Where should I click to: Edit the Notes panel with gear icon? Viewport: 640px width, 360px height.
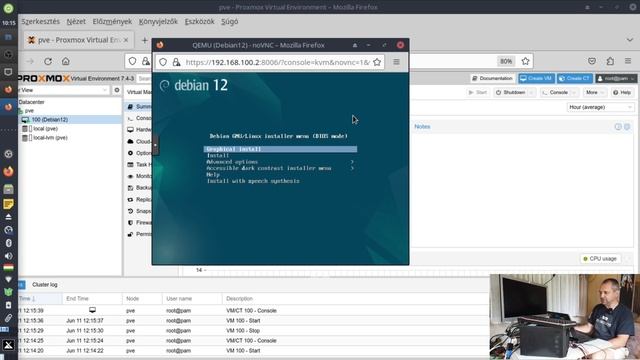627,127
